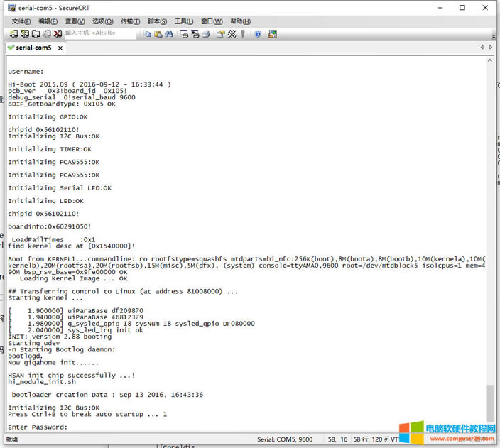Open the Help question mark icon

(x=258, y=33)
